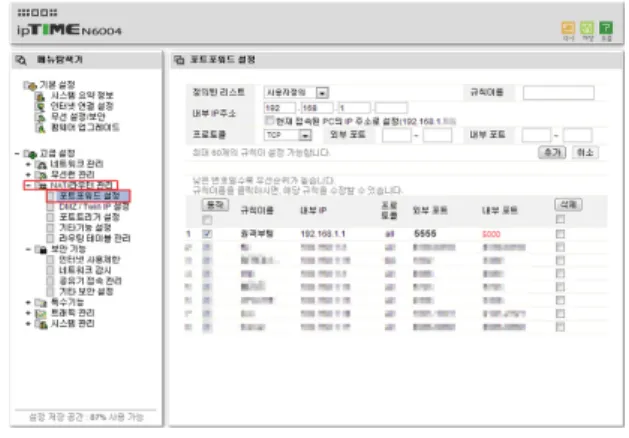Toggle select-all checkbox under the 삭제 button
629x438 pixels.
[x=560, y=219]
